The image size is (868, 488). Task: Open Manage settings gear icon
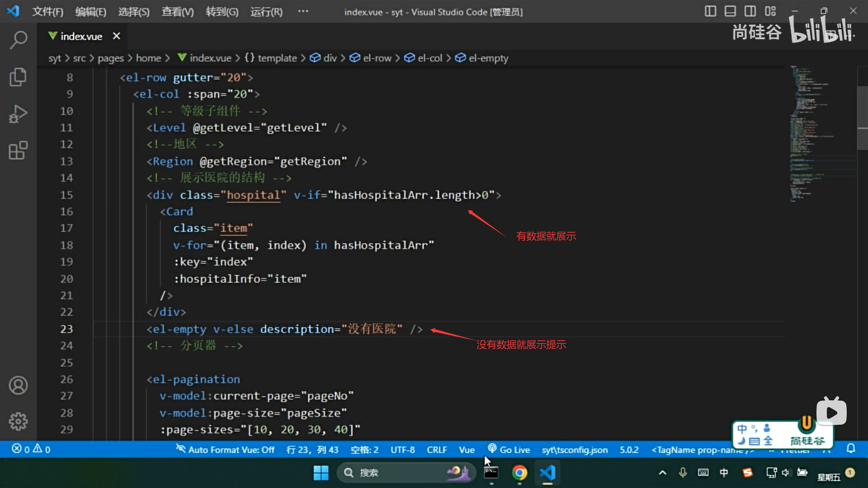pyautogui.click(x=18, y=421)
